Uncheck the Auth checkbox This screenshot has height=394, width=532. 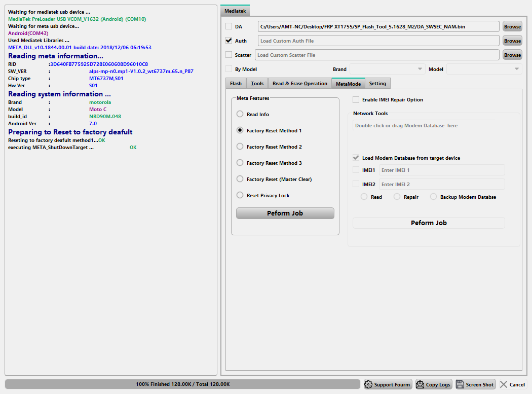[229, 41]
